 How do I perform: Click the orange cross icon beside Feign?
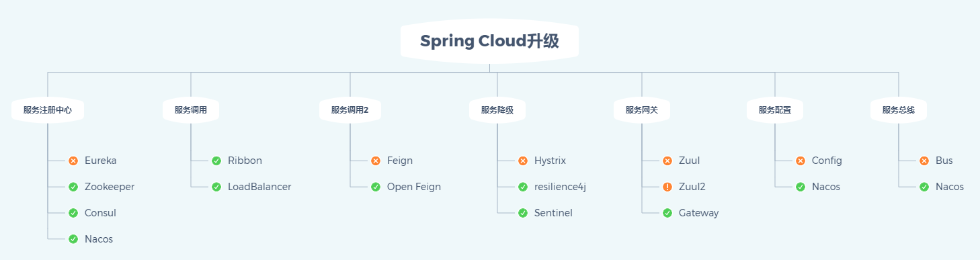[376, 161]
